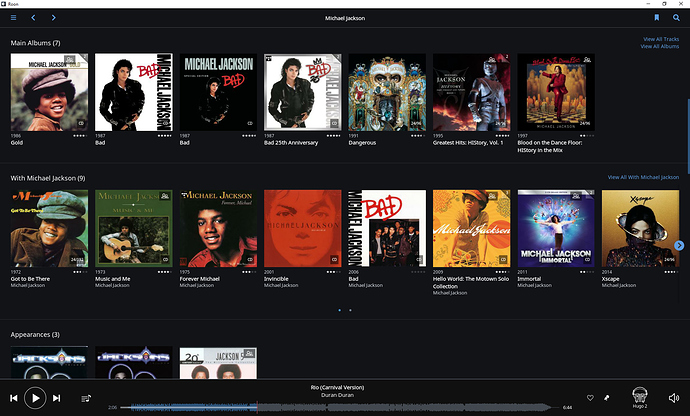Open the play queue icon
The height and width of the screenshot is (416, 690).
(x=86, y=398)
